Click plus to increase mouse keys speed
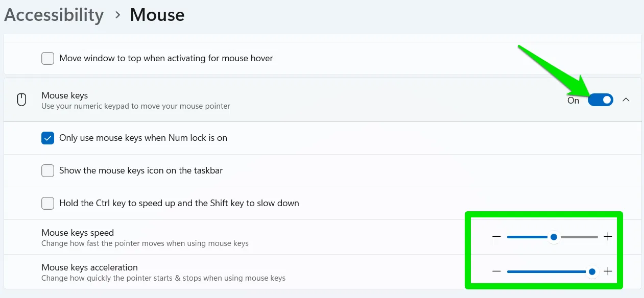This screenshot has height=298, width=644. click(608, 236)
